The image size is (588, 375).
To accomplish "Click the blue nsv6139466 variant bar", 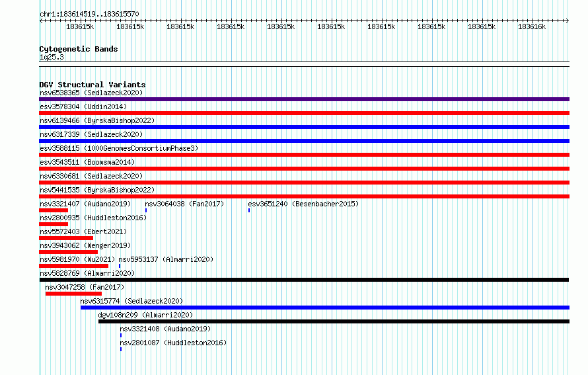I will coord(304,127).
